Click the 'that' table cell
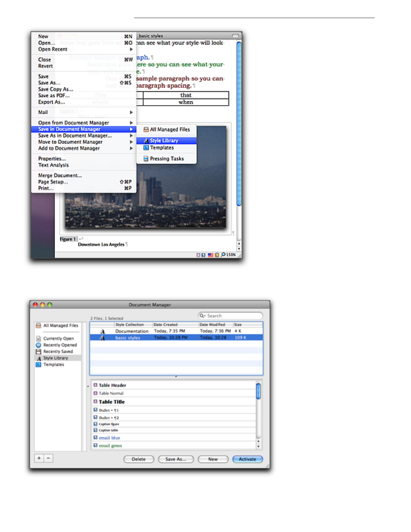411x532 pixels. 186,95
